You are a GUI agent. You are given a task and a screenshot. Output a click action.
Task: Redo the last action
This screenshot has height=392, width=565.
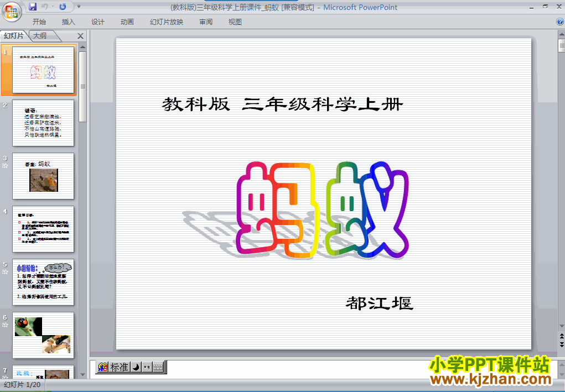click(x=63, y=7)
